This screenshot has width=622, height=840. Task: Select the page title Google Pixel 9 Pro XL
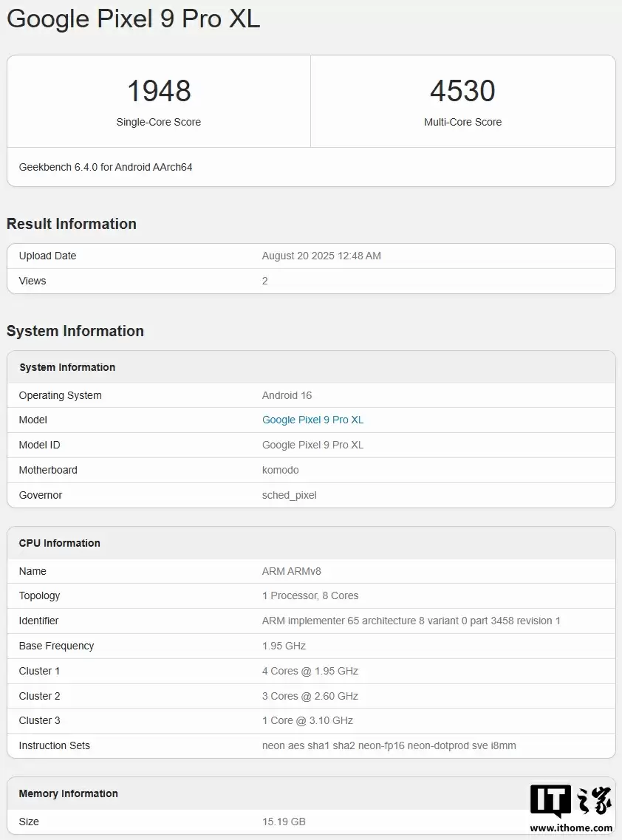134,19
